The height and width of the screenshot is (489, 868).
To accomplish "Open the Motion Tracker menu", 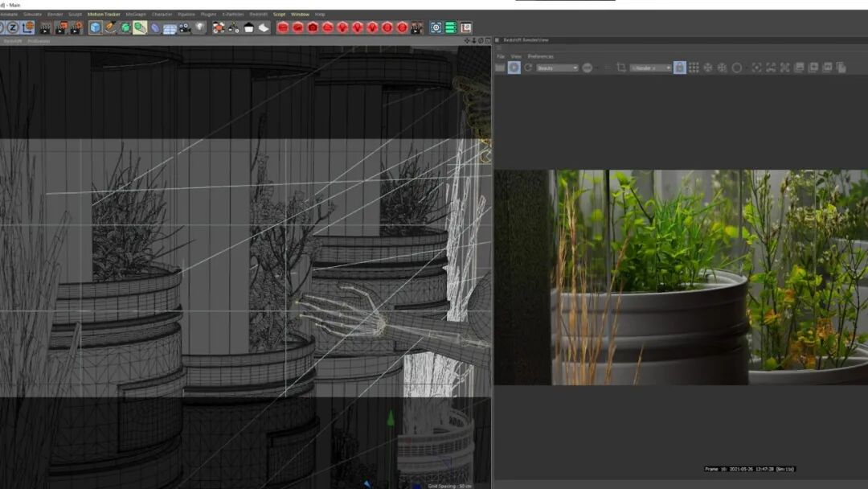I will 104,14.
